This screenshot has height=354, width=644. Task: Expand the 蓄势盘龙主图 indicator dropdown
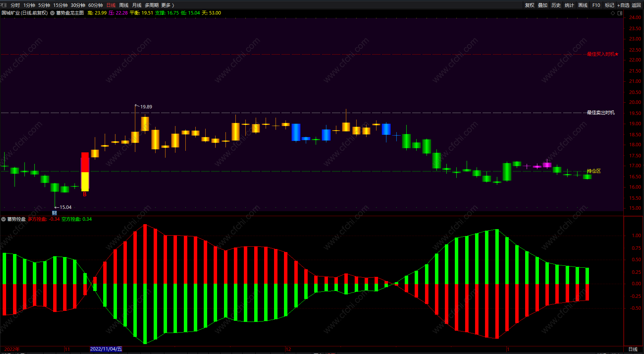pyautogui.click(x=52, y=13)
